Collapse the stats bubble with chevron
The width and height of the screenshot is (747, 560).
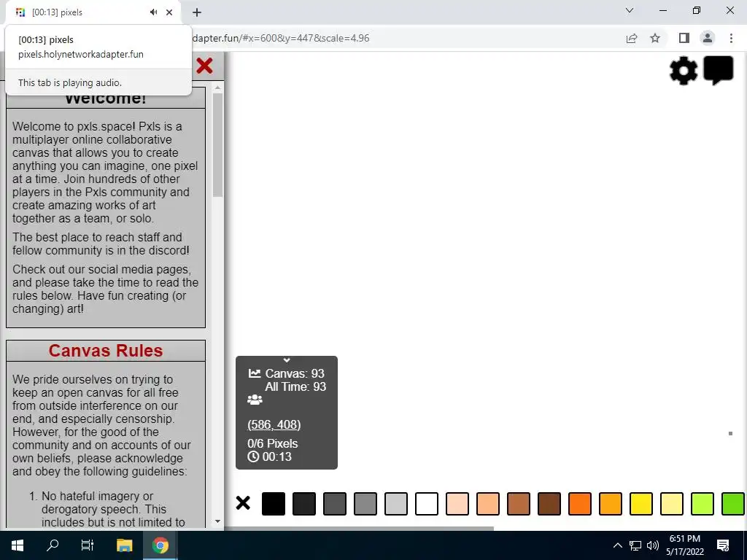286,360
